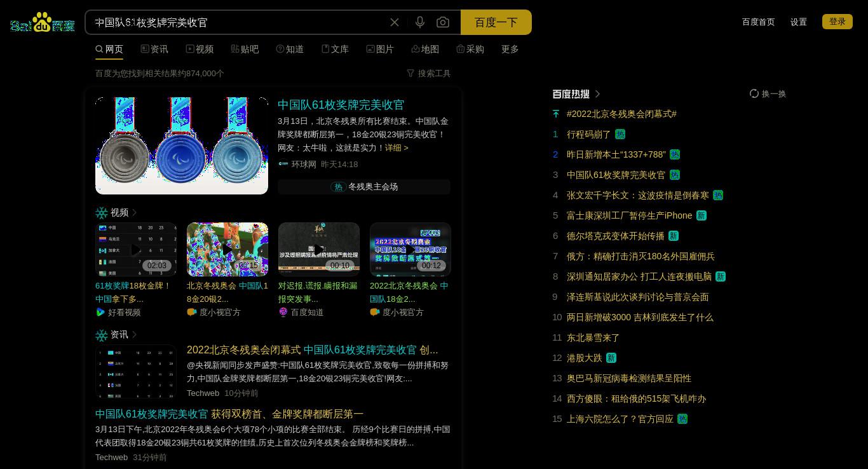Click the 登录 button
Viewport: 868px width, 469px height.
pyautogui.click(x=837, y=22)
